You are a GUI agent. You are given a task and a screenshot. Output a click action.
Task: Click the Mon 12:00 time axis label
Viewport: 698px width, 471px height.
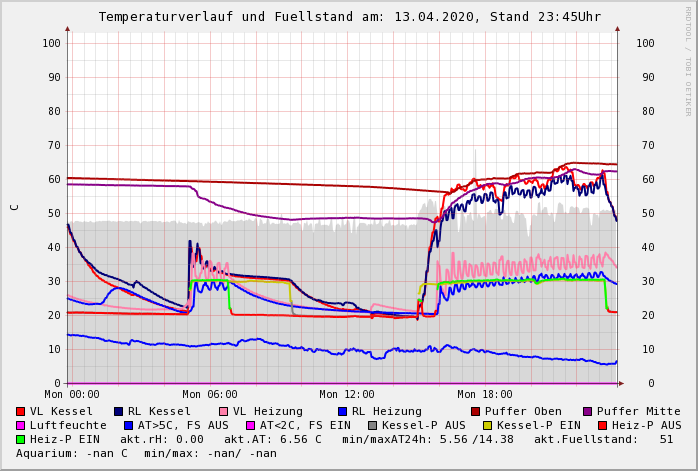[347, 395]
